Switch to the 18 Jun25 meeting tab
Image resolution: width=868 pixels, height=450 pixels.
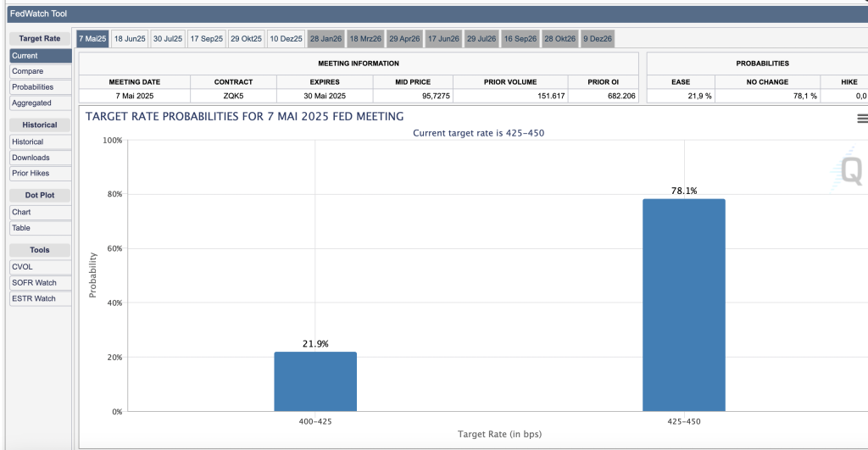tap(130, 39)
